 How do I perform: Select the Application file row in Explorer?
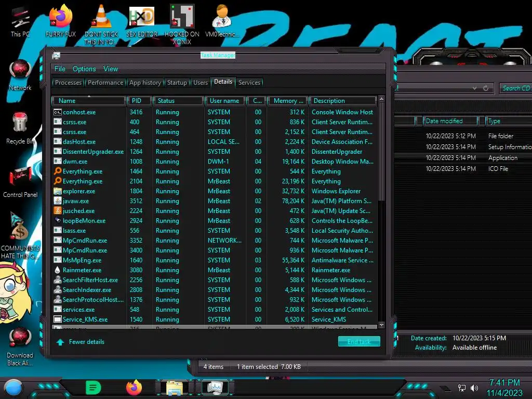point(464,158)
